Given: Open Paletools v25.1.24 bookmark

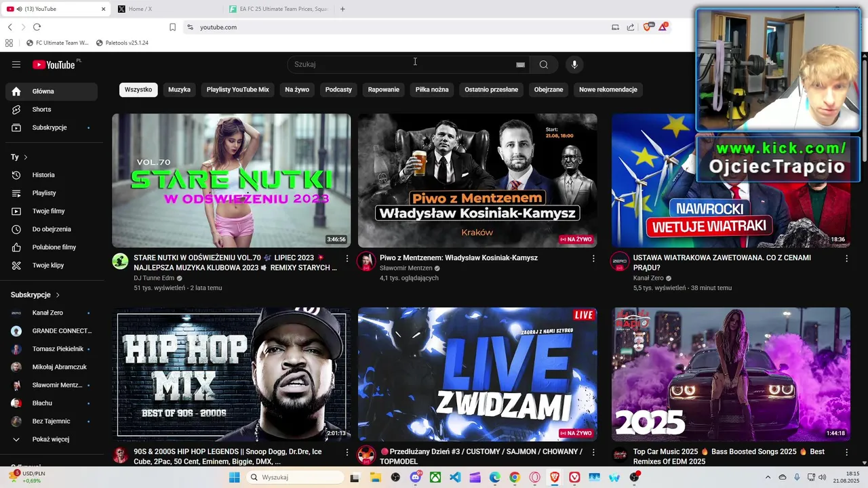Looking at the screenshot, I should [x=122, y=43].
